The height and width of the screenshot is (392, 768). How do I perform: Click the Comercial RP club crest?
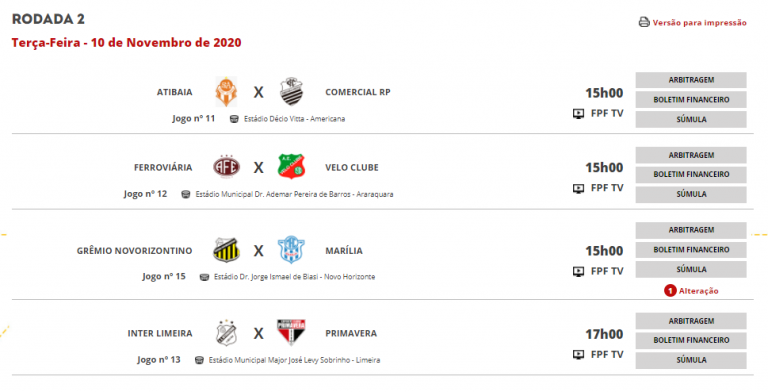click(x=291, y=92)
